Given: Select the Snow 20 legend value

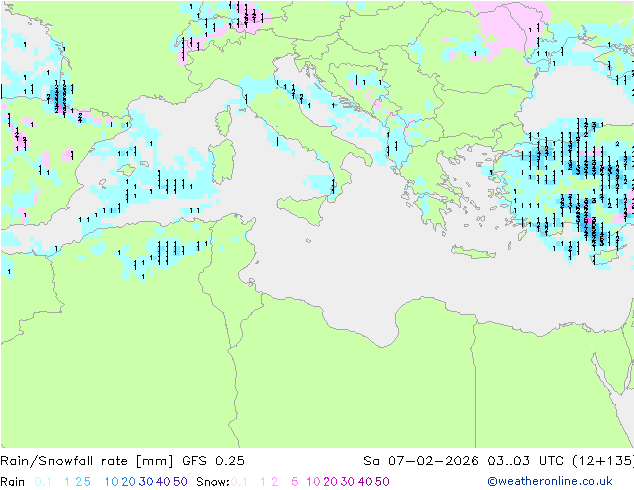Looking at the screenshot, I should pos(330,482).
